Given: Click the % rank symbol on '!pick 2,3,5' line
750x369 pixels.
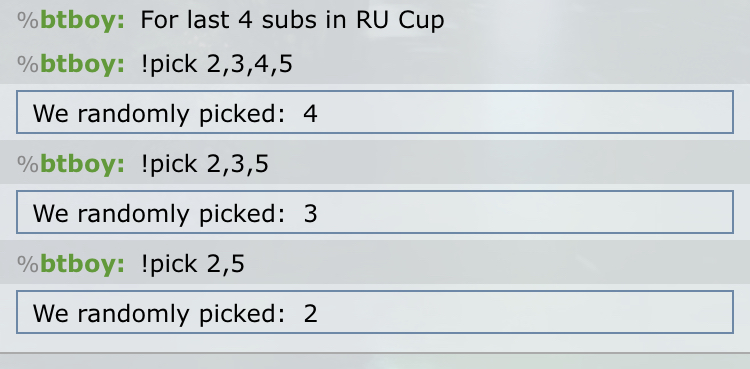Looking at the screenshot, I should tap(28, 164).
